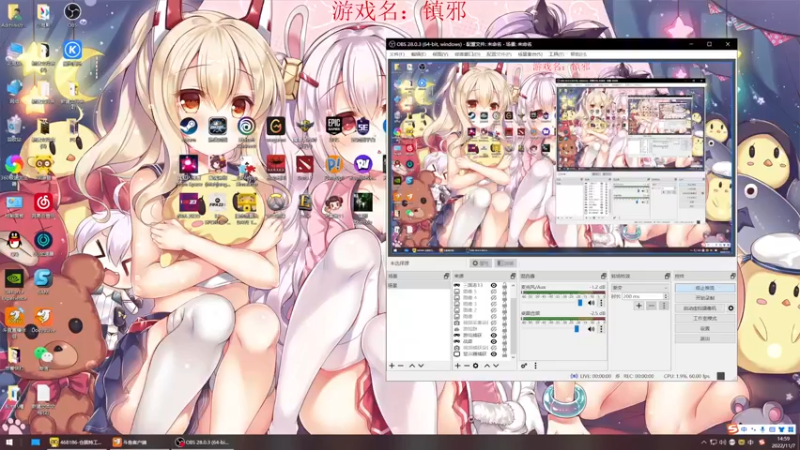Add a new source with plus icon
This screenshot has height=450, width=800.
click(x=458, y=366)
